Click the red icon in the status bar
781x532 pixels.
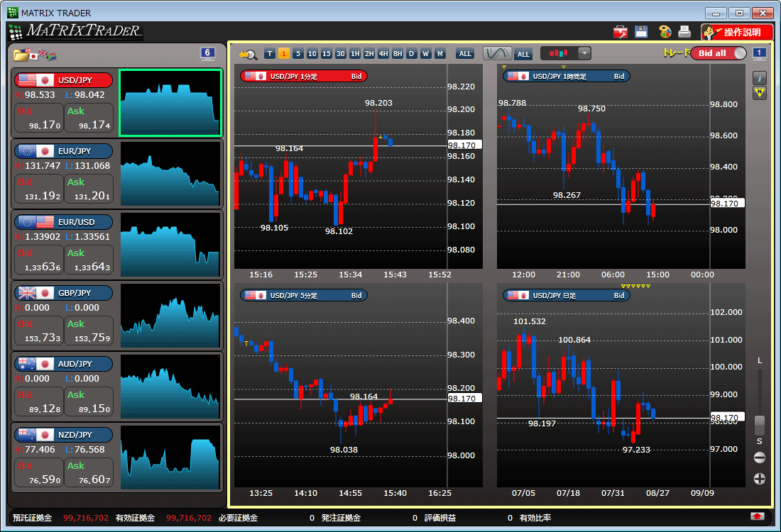(x=757, y=516)
